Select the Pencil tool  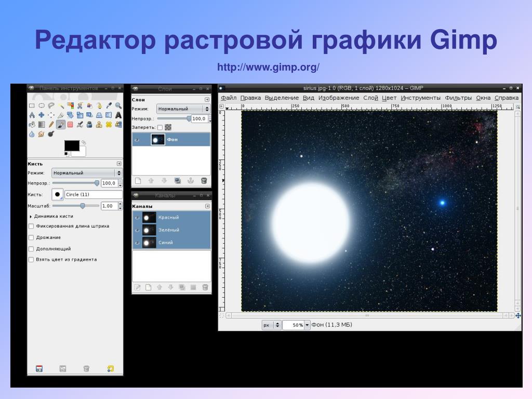click(51, 125)
